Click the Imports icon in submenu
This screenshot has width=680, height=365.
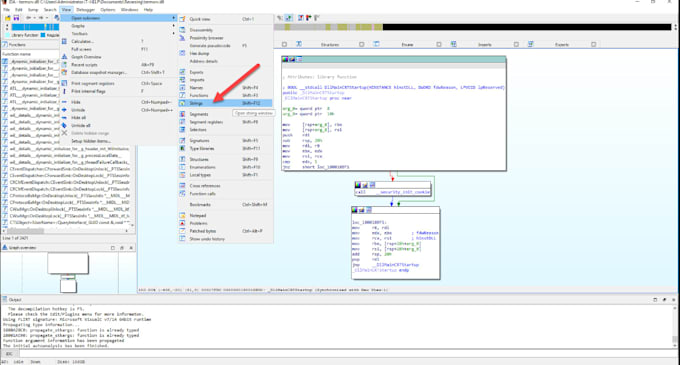tap(183, 80)
